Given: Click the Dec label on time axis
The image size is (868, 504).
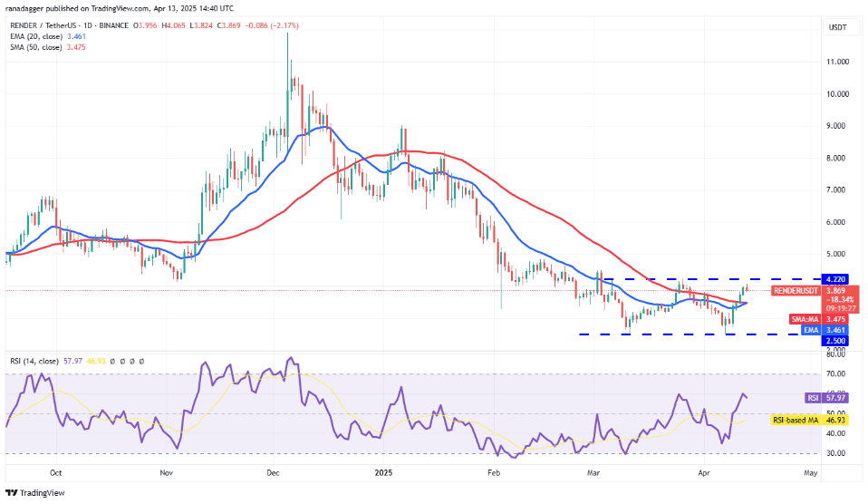Looking at the screenshot, I should (273, 473).
